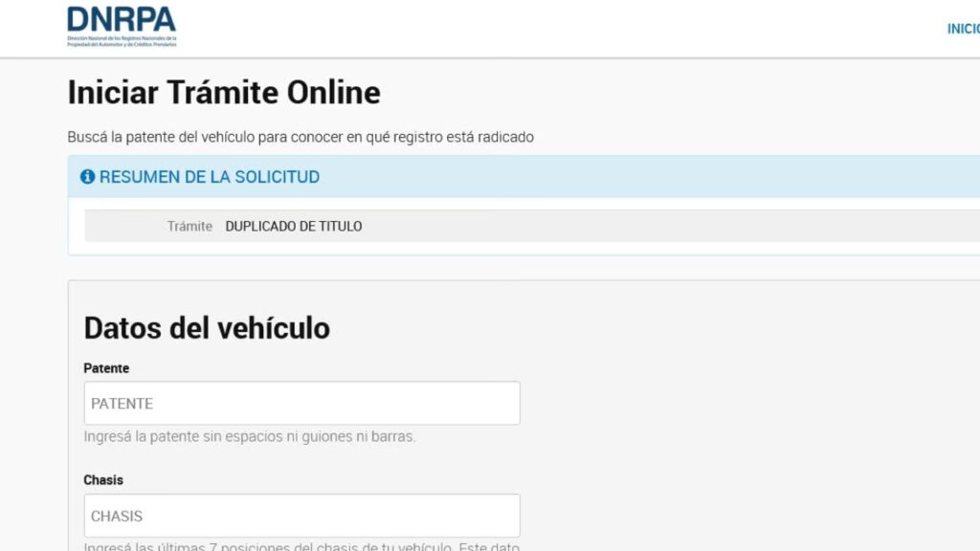Focus the Patente input field

pyautogui.click(x=301, y=404)
